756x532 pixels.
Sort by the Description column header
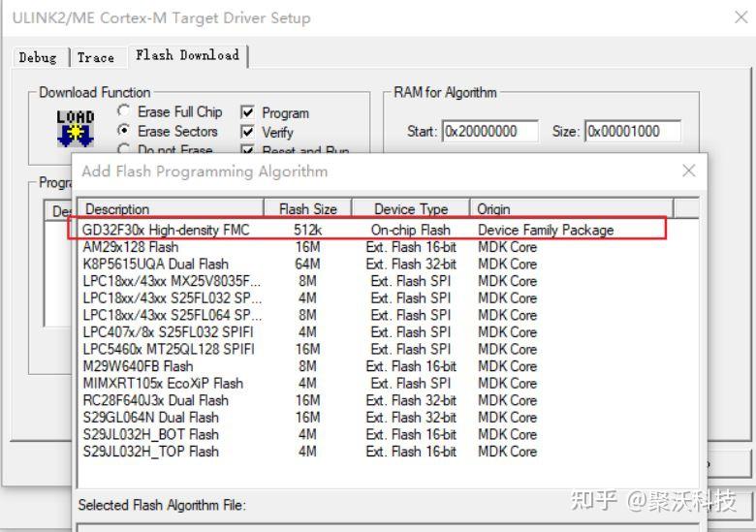171,208
